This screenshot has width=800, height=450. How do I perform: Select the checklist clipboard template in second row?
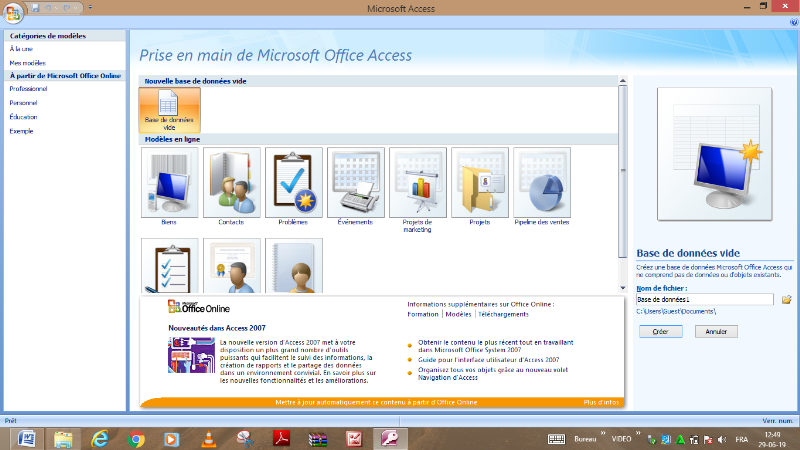[169, 266]
